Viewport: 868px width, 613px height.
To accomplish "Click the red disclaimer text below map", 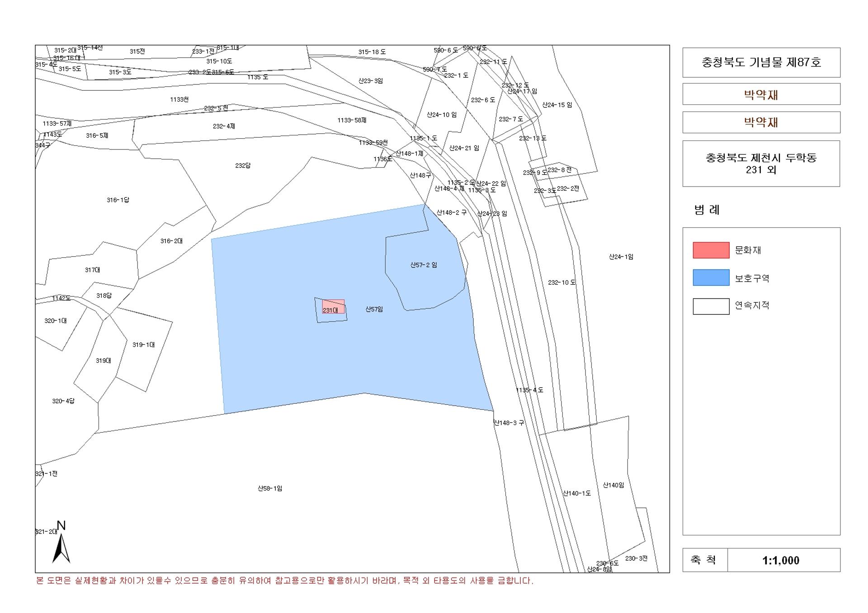I will pyautogui.click(x=285, y=581).
